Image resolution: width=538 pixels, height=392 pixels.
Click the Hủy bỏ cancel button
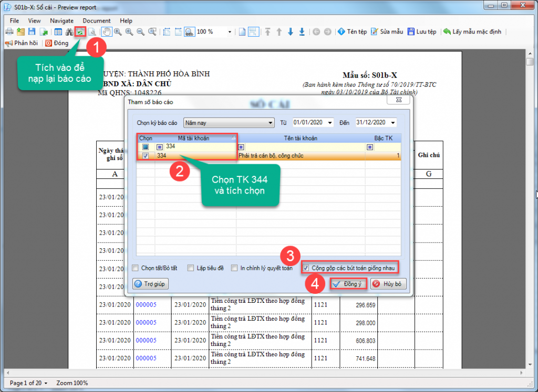point(388,284)
